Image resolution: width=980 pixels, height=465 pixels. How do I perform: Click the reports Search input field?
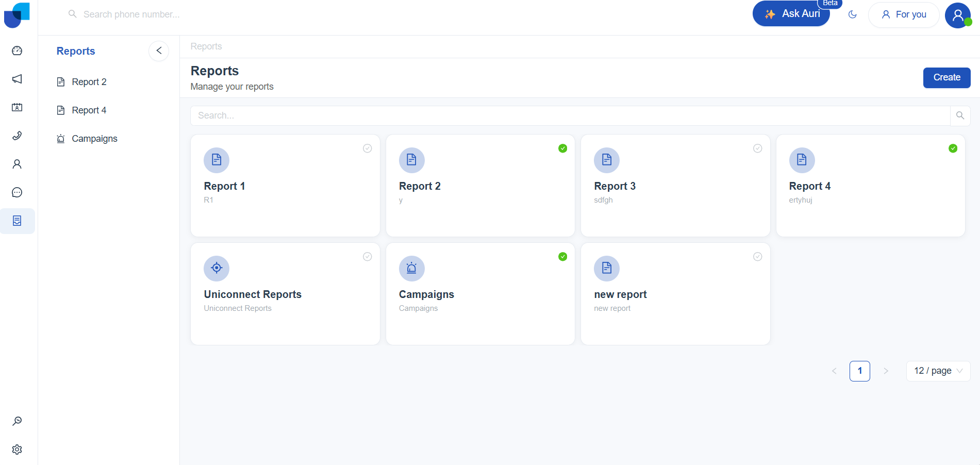click(570, 115)
